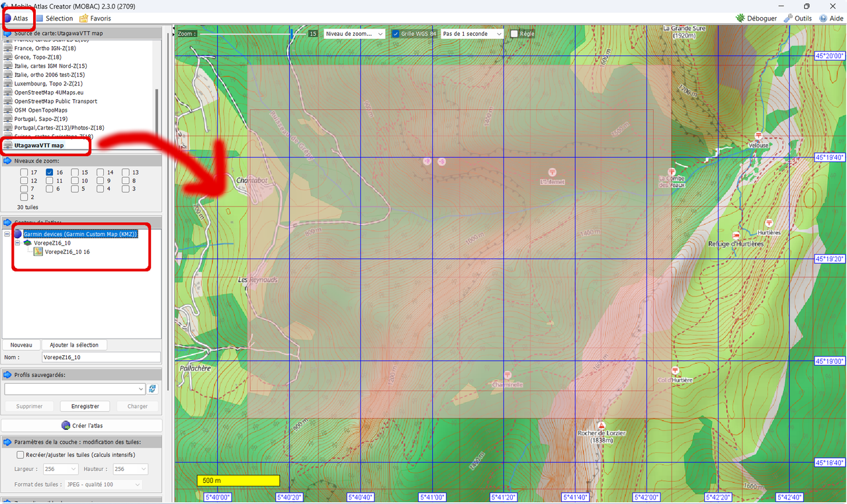Enable zoom level 17 checkbox
Image resolution: width=847 pixels, height=504 pixels.
tap(24, 172)
